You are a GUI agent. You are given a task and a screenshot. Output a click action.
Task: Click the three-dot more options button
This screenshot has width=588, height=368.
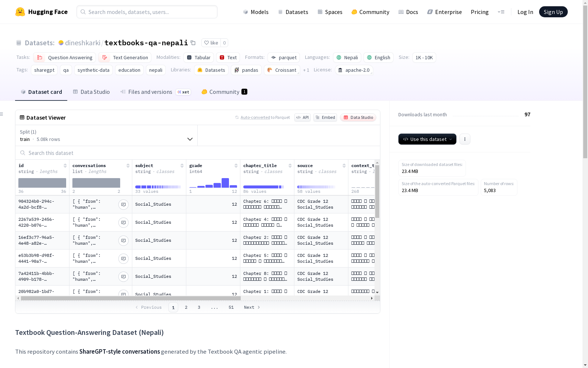pyautogui.click(x=465, y=139)
